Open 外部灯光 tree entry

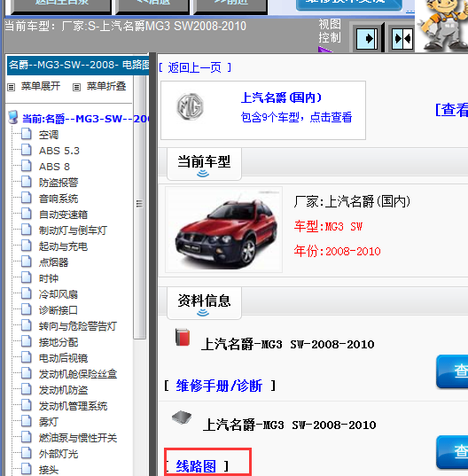pos(58,454)
